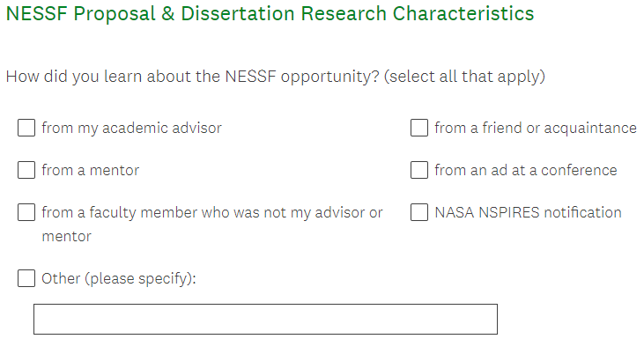
Task: Click 'Dissertation Research Characteristics' in the heading
Action: 358,13
